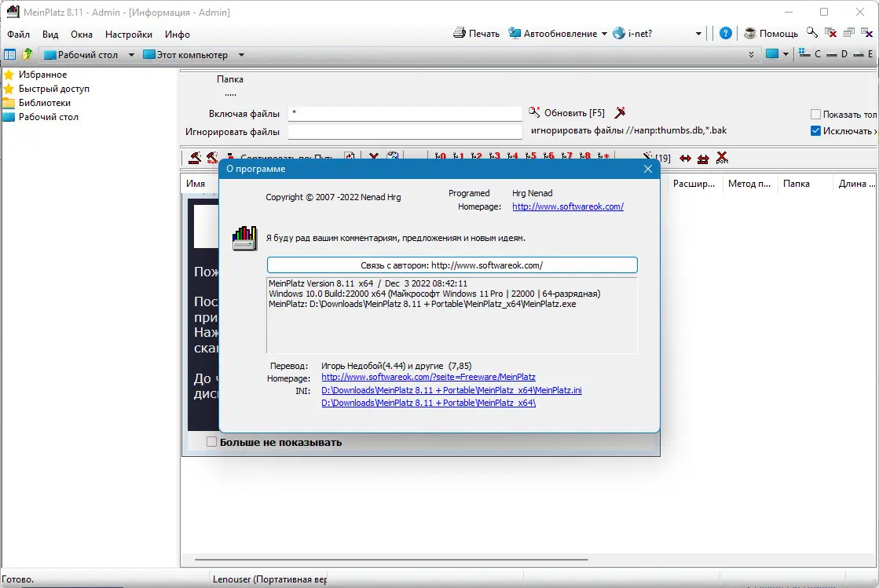Click the tile windows icon beside the magnifier
Viewport: 879px width, 588px height.
pyautogui.click(x=831, y=32)
